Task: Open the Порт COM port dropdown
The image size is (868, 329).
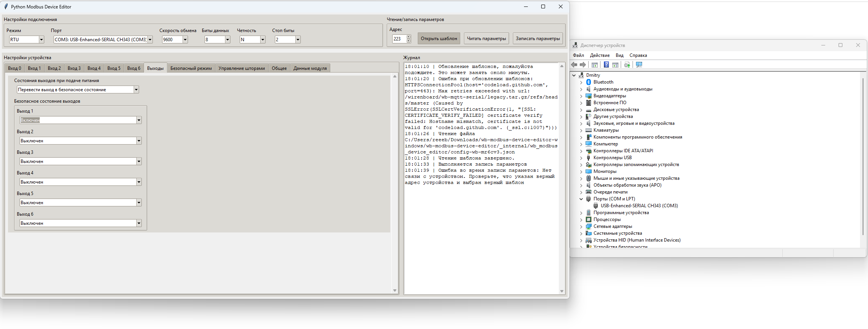Action: (x=150, y=40)
